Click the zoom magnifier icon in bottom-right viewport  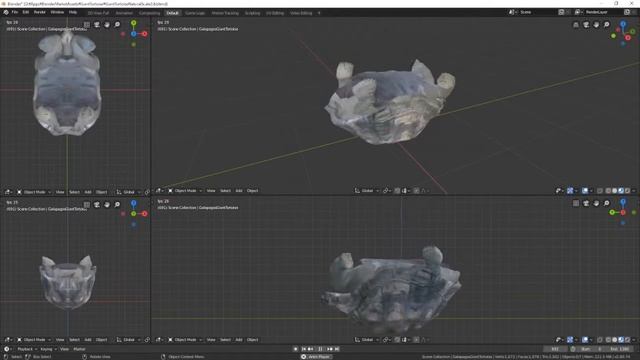click(607, 203)
